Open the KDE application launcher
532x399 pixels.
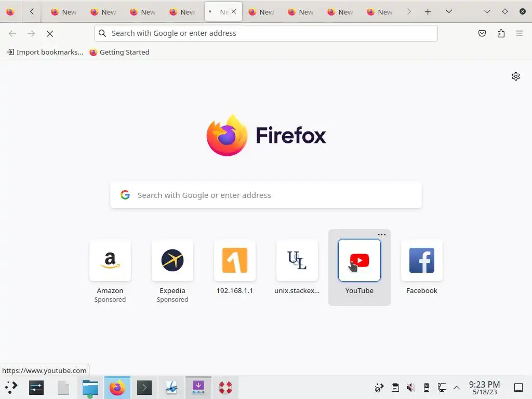click(11, 388)
